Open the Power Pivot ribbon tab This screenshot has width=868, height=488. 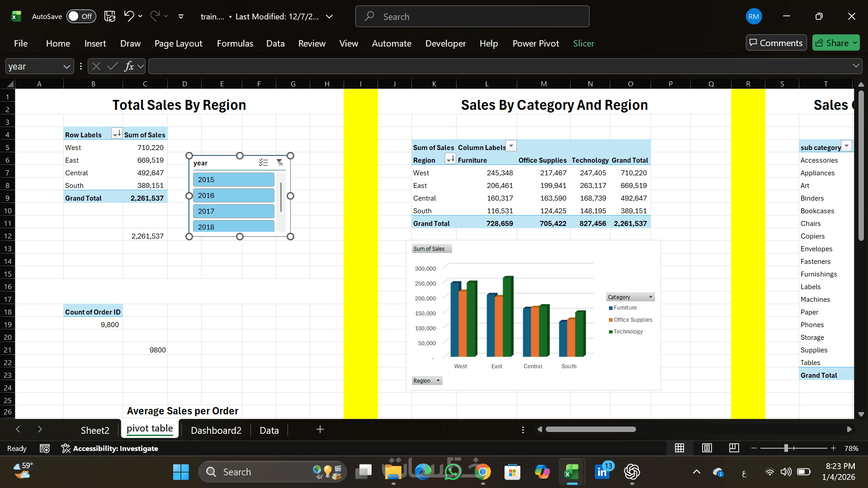[x=535, y=43]
